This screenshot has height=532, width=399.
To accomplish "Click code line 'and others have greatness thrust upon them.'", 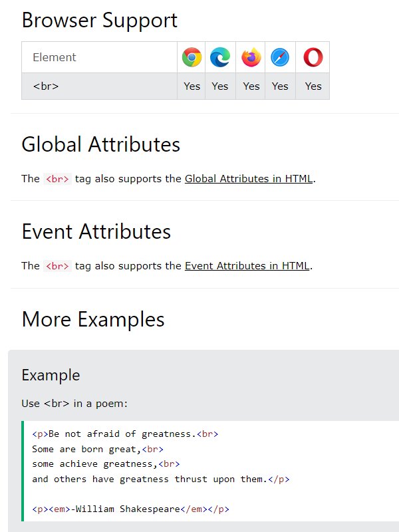I will (x=161, y=479).
